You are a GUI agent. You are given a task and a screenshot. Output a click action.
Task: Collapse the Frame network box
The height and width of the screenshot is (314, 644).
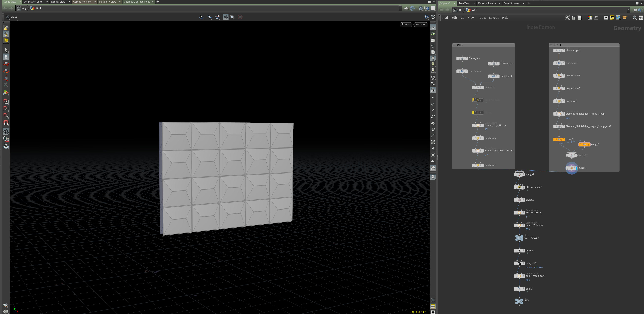pos(454,45)
